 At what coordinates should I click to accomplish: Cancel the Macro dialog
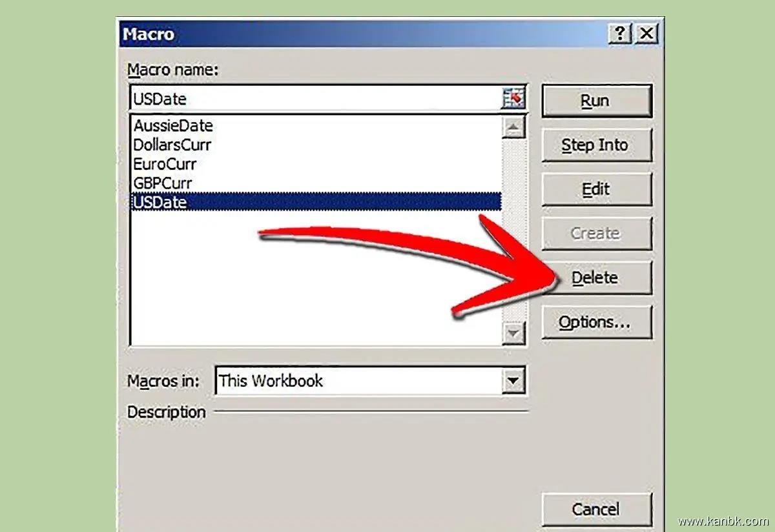597,509
